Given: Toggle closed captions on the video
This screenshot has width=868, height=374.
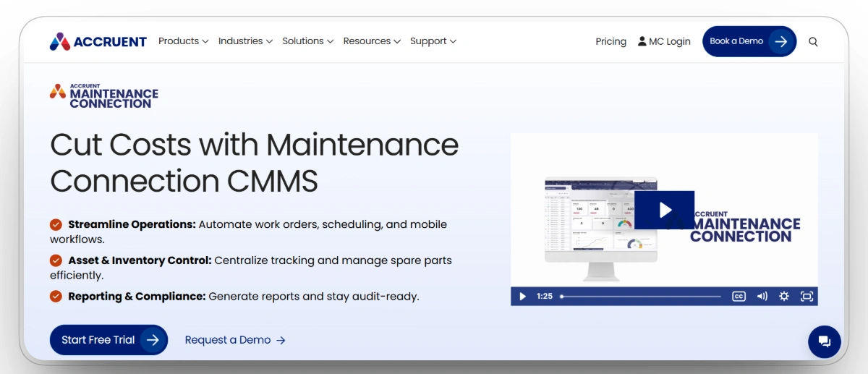Looking at the screenshot, I should tap(739, 296).
